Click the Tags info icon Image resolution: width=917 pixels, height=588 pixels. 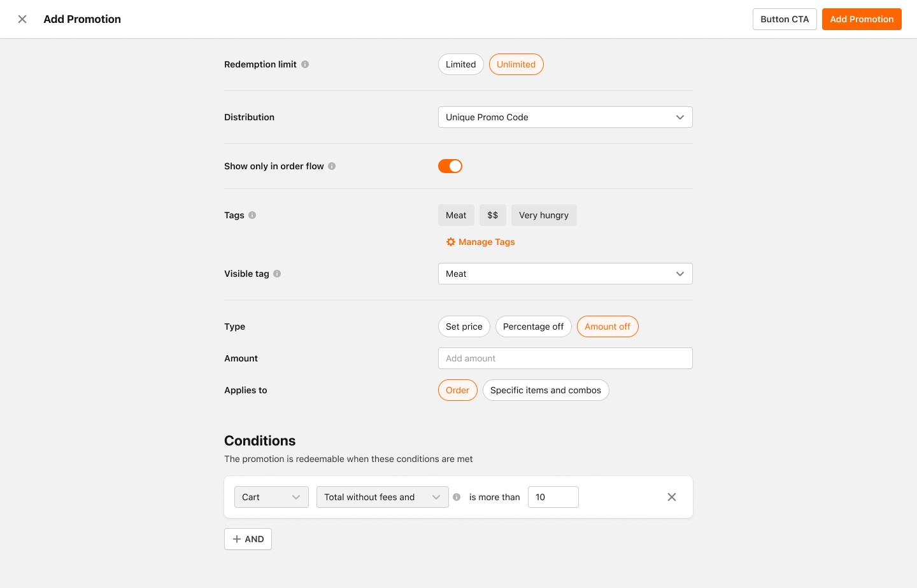click(252, 215)
